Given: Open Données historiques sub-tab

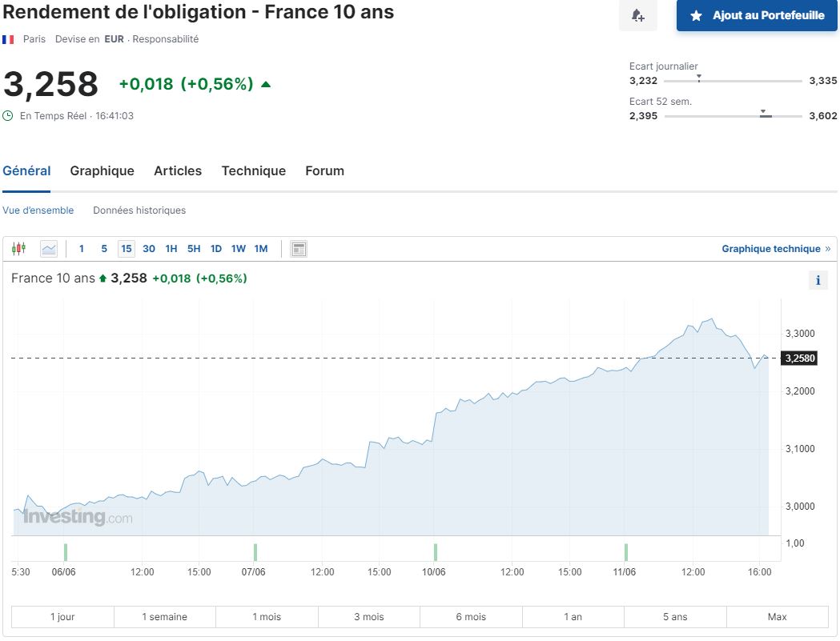Looking at the screenshot, I should pos(139,210).
